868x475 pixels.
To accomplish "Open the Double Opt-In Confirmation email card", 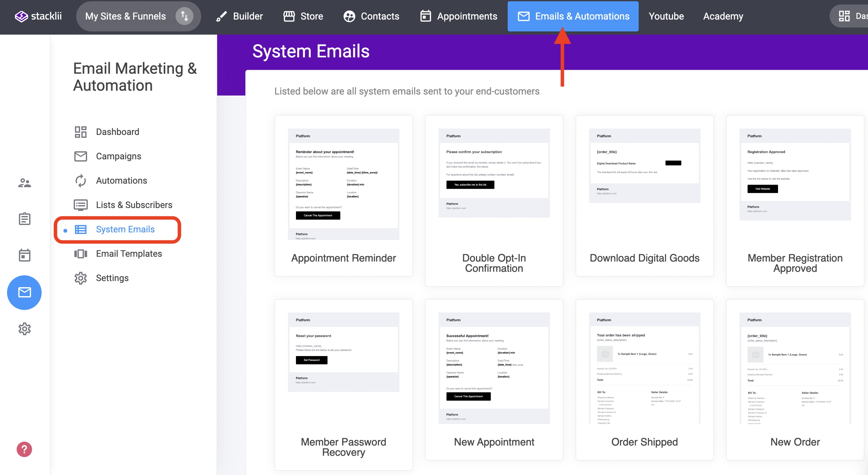I will 494,201.
